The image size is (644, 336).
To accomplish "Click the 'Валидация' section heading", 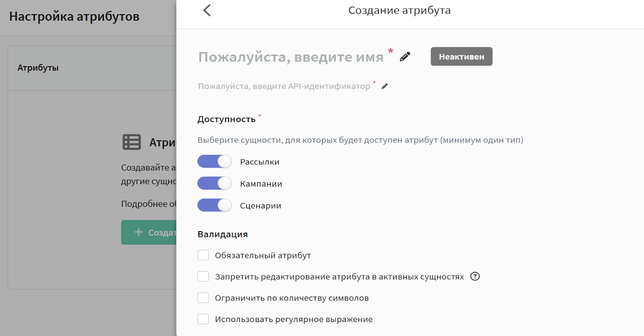I will 223,234.
